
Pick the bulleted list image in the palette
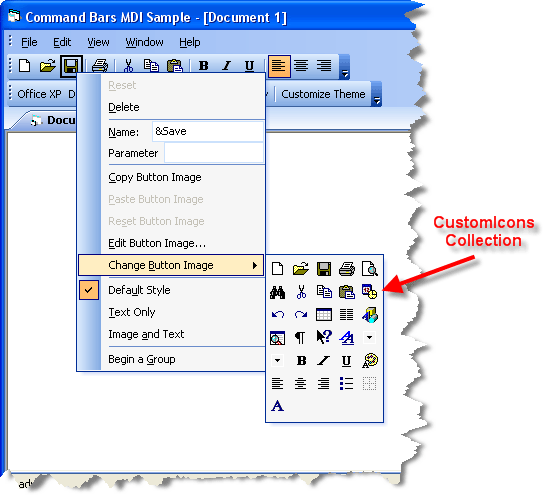(x=346, y=383)
